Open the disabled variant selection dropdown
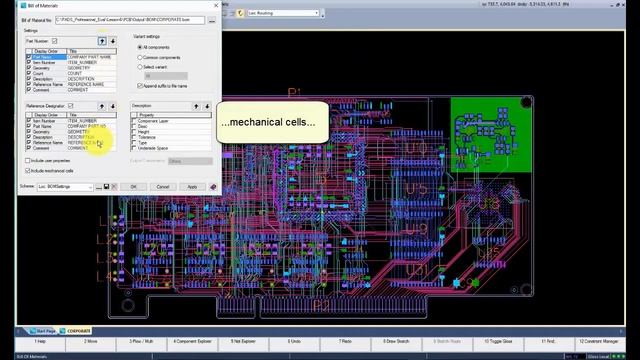 166,76
